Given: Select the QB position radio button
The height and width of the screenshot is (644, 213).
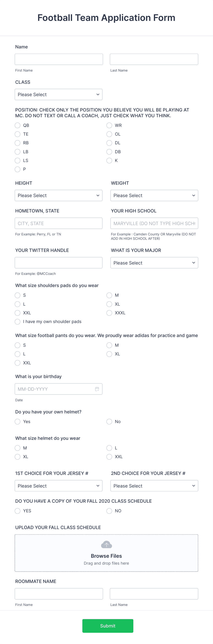Looking at the screenshot, I should pyautogui.click(x=17, y=125).
